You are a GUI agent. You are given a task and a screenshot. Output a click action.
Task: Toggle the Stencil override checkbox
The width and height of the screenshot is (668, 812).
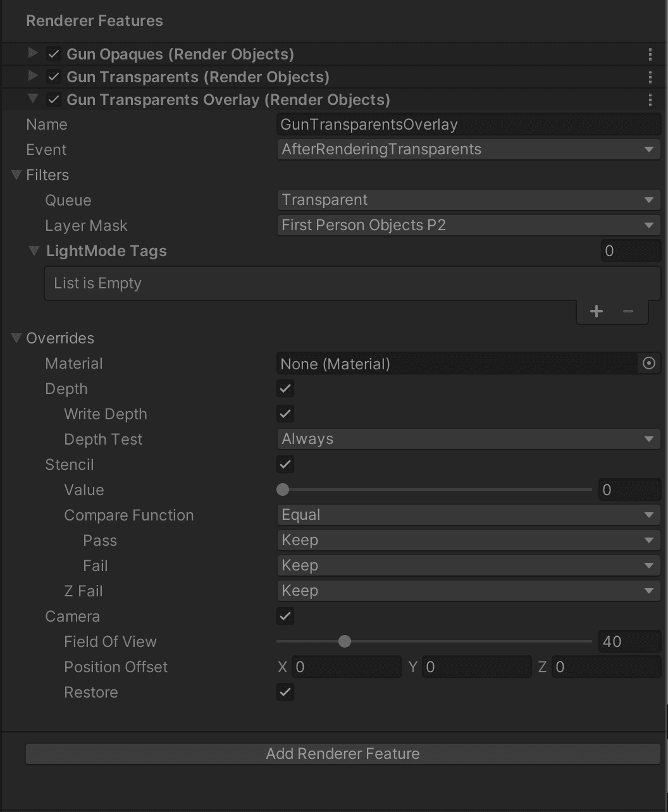click(x=285, y=465)
